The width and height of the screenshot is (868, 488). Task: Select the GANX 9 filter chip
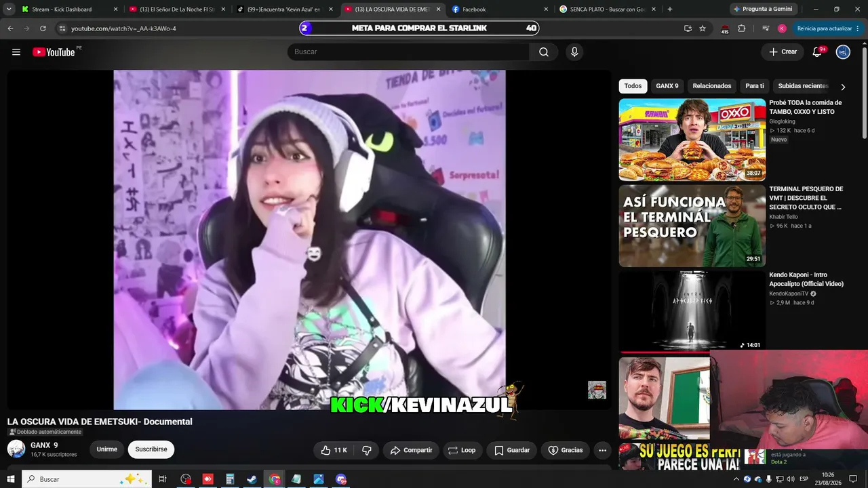click(x=667, y=86)
